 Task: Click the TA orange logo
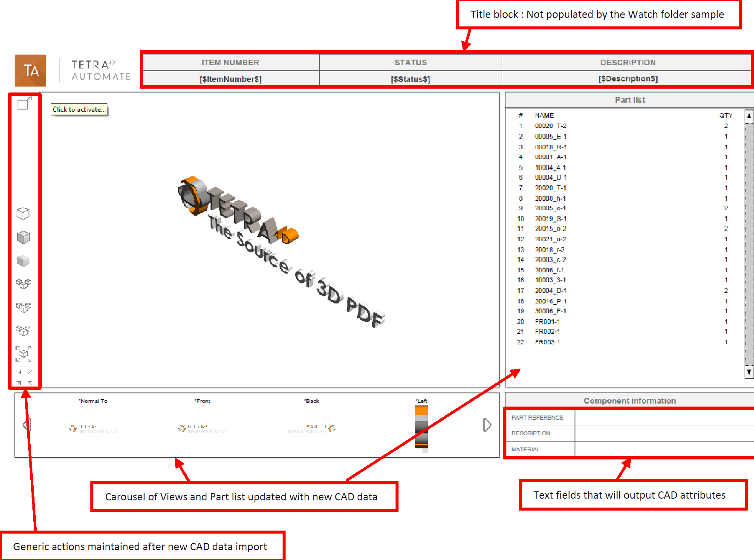31,70
